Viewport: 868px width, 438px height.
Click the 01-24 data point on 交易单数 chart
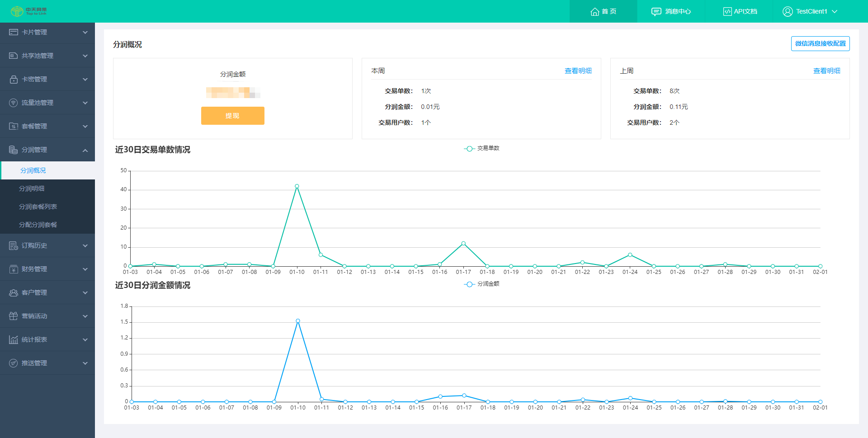(x=630, y=255)
